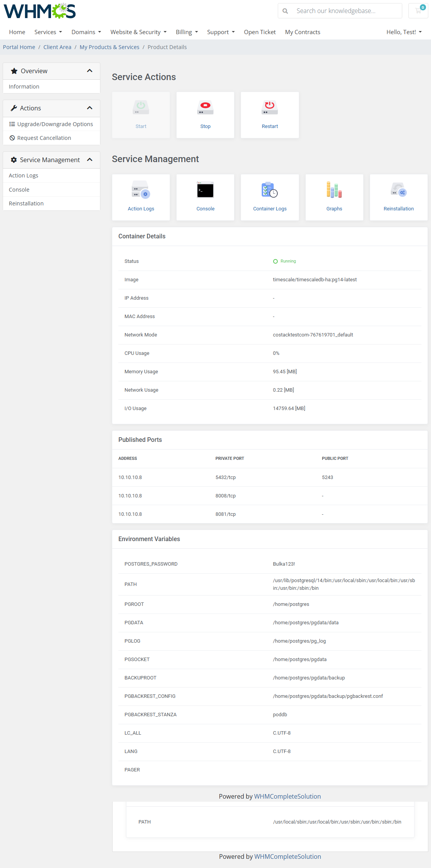Click private port 8081/tcp
Screen dimensions: 431x868
(226, 514)
